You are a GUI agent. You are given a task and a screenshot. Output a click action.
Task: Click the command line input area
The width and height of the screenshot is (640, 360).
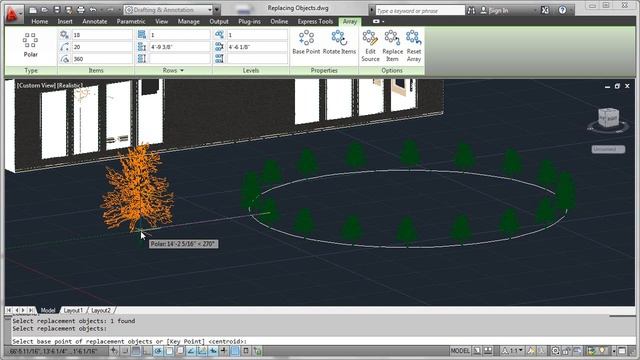click(x=322, y=341)
